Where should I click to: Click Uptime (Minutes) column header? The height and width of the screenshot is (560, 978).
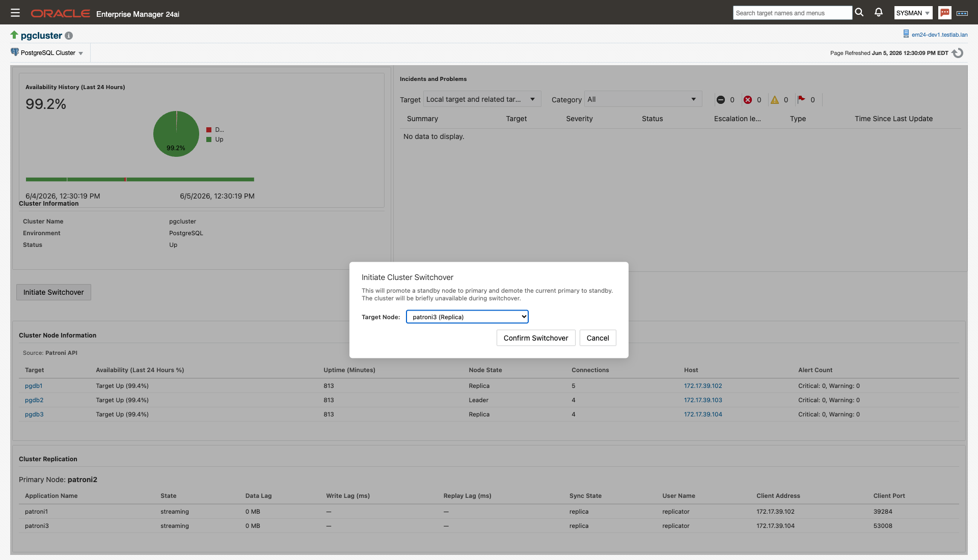(x=349, y=370)
